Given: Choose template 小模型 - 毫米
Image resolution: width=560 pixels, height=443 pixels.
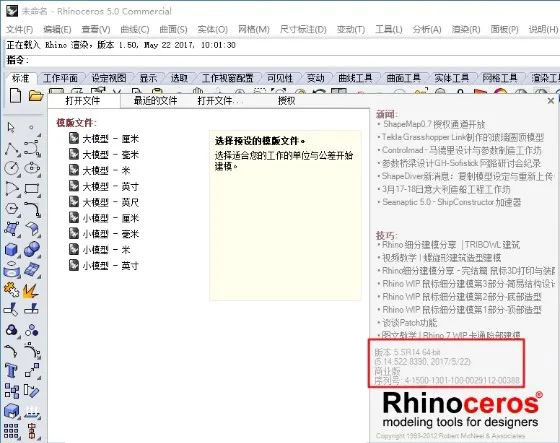Looking at the screenshot, I should pos(104,234).
